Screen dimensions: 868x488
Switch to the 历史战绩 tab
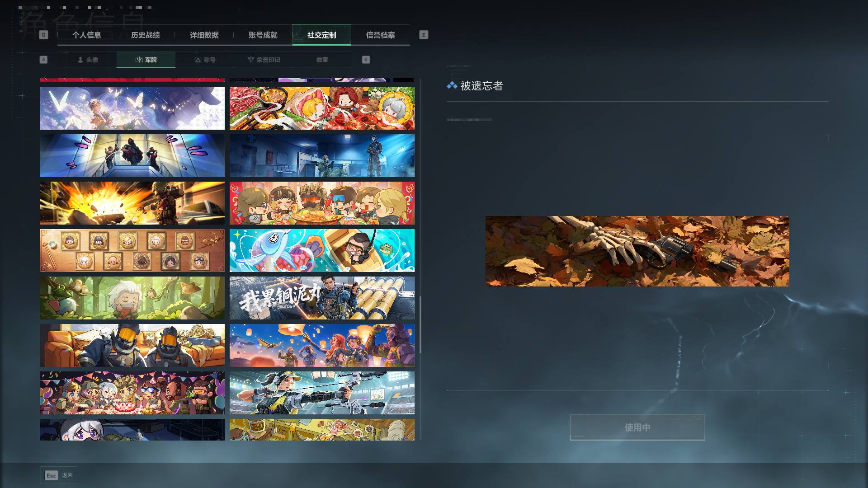point(145,35)
